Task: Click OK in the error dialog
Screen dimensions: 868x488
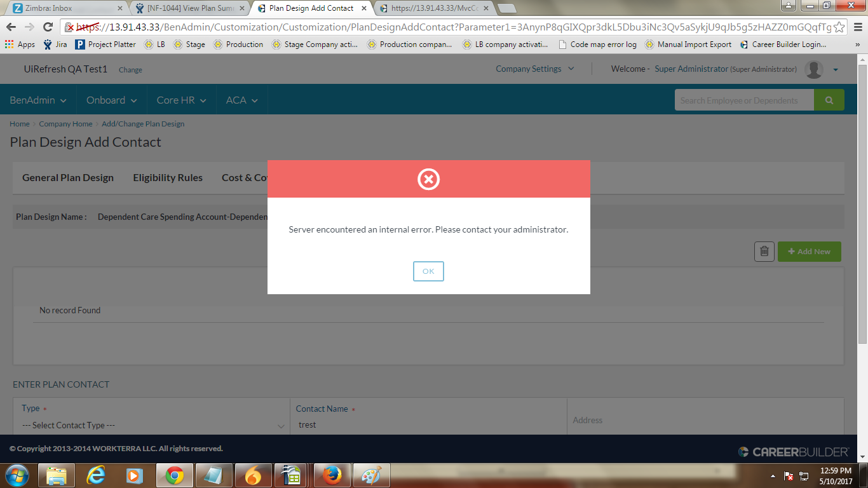Action: pos(428,271)
